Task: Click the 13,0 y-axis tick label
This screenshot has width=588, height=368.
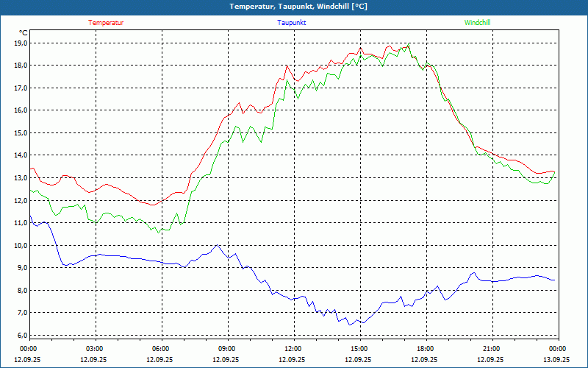Action: point(21,177)
